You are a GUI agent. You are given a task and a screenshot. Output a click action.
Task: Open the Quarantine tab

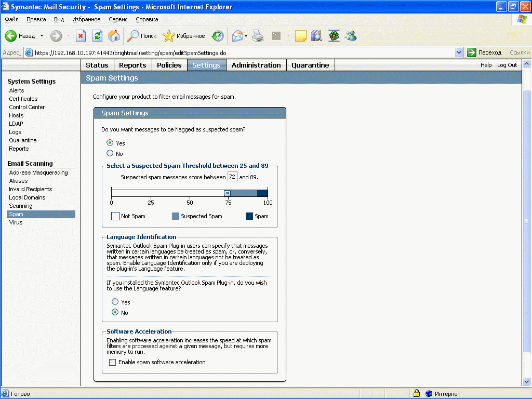point(311,65)
